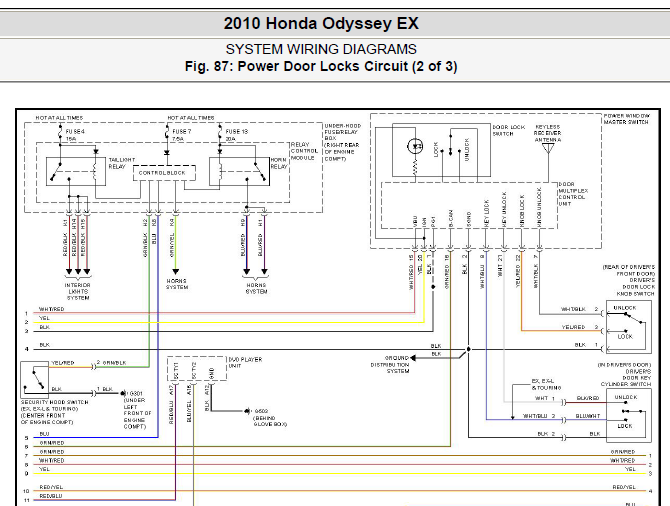The image size is (670, 506).
Task: Click the "CONTROL BLOCK" box
Action: coord(164,173)
